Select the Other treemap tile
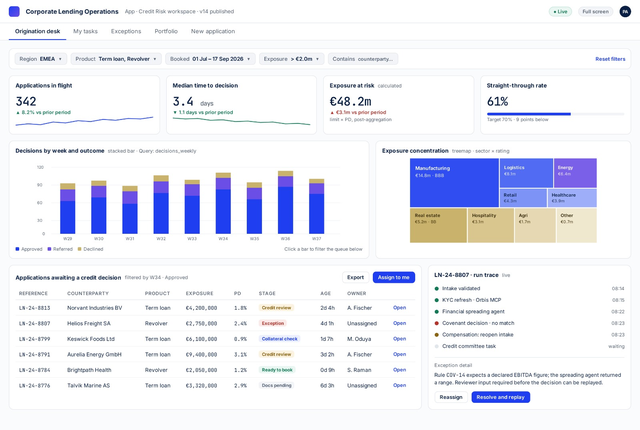This screenshot has width=640, height=430. coord(577,226)
